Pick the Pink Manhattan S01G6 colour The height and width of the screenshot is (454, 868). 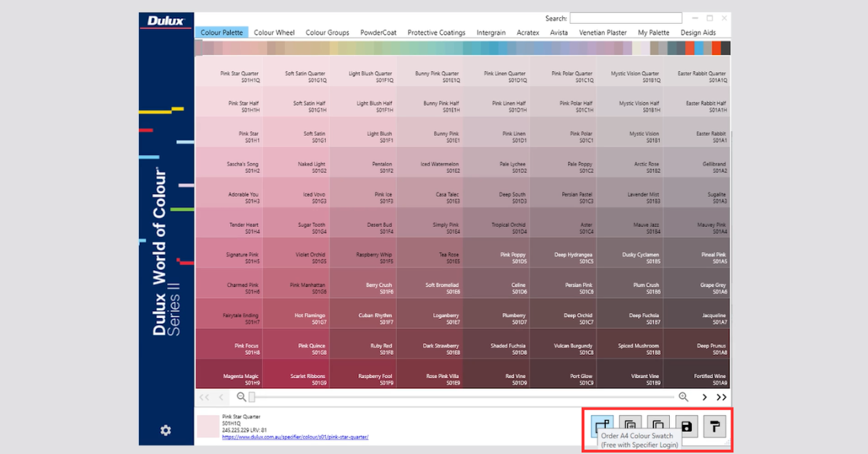(x=295, y=283)
